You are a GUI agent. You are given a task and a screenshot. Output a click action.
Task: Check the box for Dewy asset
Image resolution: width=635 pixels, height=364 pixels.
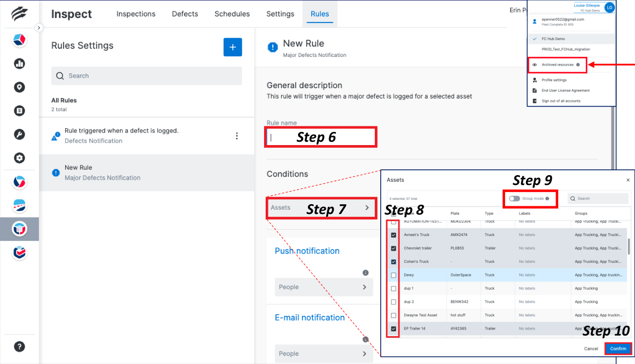393,275
